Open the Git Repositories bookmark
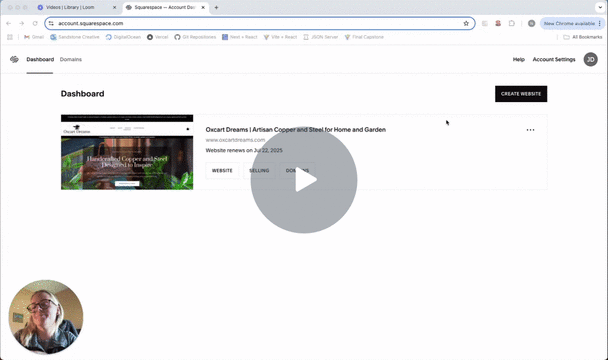The height and width of the screenshot is (360, 608). [x=195, y=37]
